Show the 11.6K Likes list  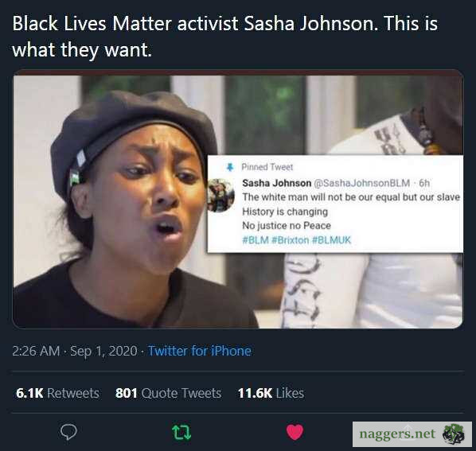pyautogui.click(x=271, y=393)
